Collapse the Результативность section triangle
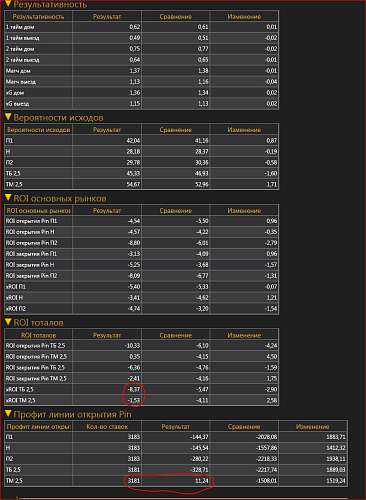Viewport: 366px width, 500px height. pyautogui.click(x=9, y=4)
